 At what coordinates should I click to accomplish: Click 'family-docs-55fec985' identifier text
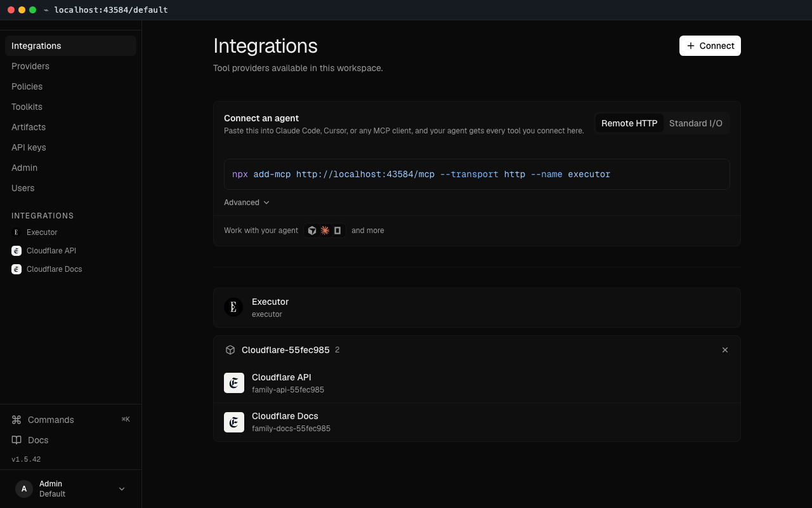click(291, 429)
